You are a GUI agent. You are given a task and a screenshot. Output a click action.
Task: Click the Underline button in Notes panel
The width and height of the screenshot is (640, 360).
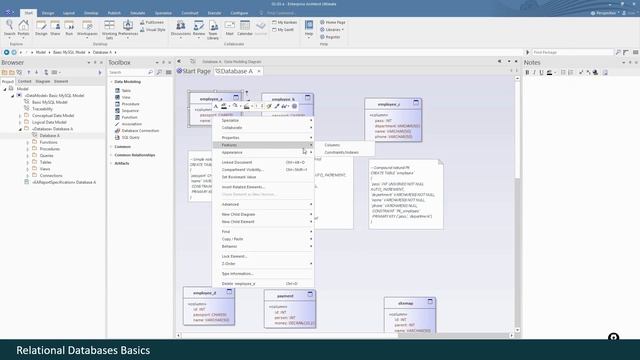pos(541,73)
